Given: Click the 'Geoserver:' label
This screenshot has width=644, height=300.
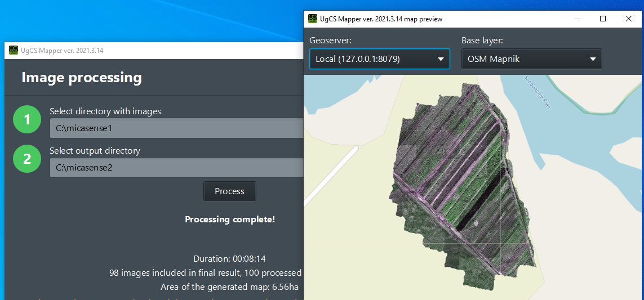Looking at the screenshot, I should (x=330, y=40).
